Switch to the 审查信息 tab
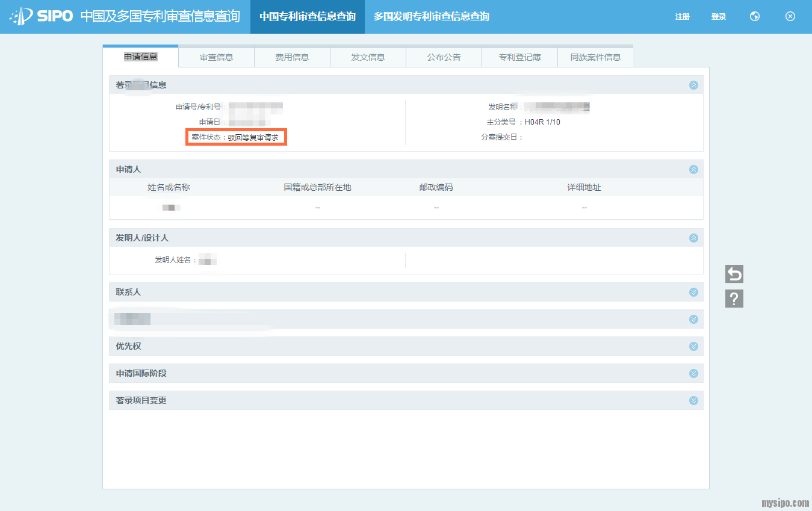 tap(217, 57)
